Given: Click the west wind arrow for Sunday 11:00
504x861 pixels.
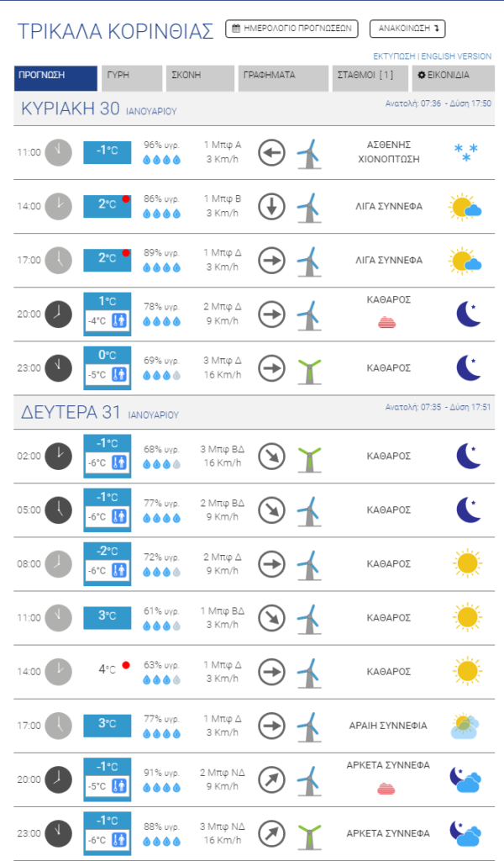Looking at the screenshot, I should tap(271, 152).
